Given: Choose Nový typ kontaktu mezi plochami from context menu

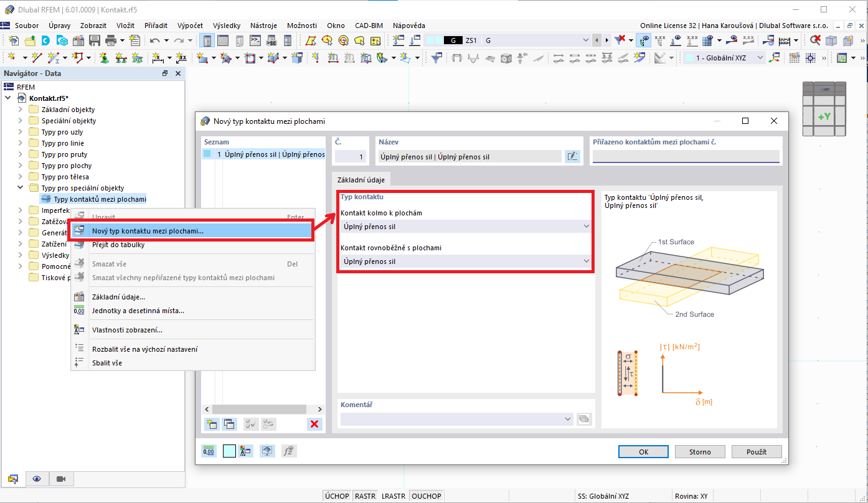Looking at the screenshot, I should pyautogui.click(x=191, y=231).
